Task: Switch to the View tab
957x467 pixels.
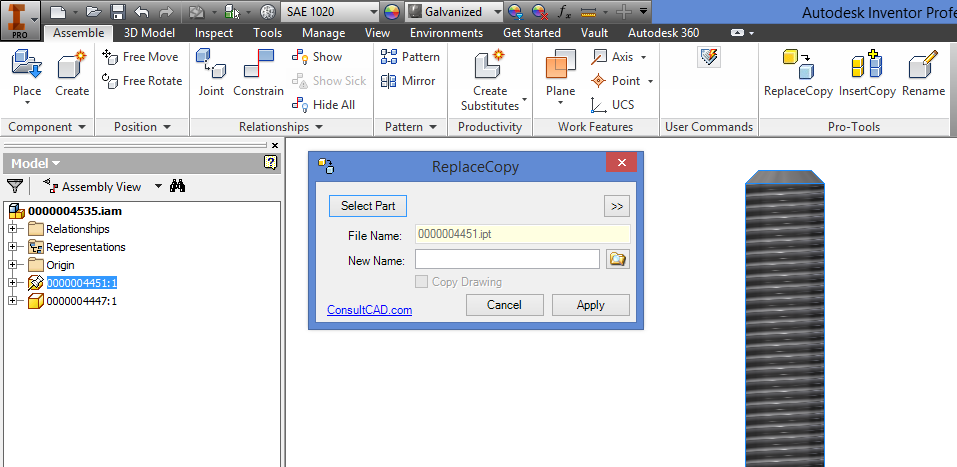Action: [x=377, y=33]
